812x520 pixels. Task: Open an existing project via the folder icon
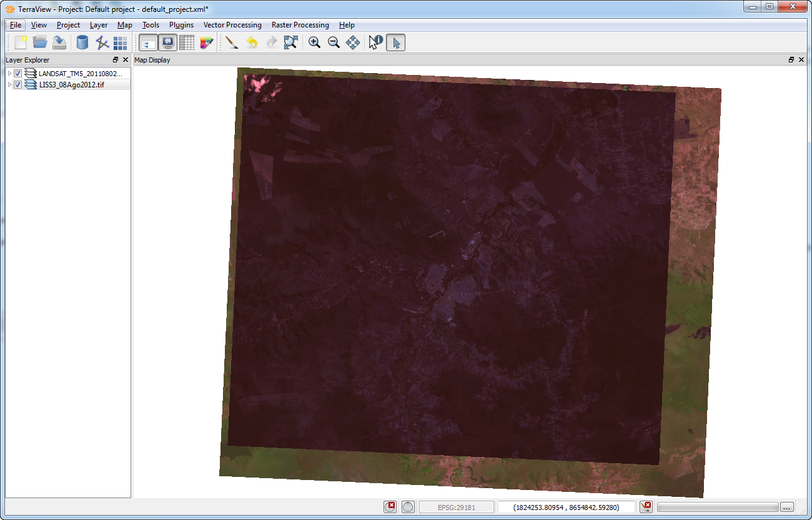click(x=40, y=42)
